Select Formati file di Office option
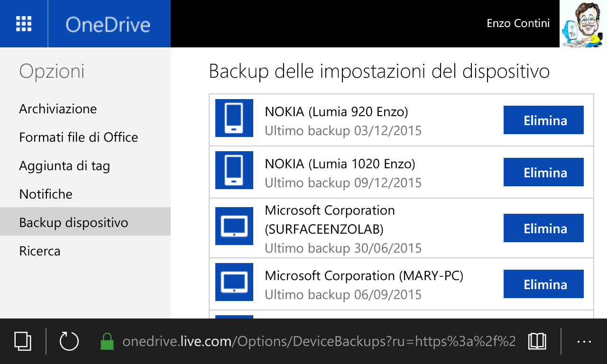 [79, 137]
